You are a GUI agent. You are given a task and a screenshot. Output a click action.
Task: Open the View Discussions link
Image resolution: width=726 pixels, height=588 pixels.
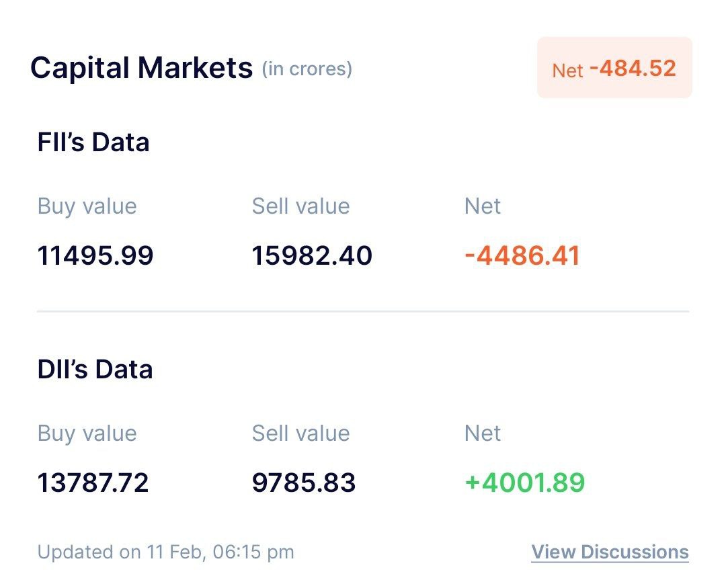pos(610,552)
